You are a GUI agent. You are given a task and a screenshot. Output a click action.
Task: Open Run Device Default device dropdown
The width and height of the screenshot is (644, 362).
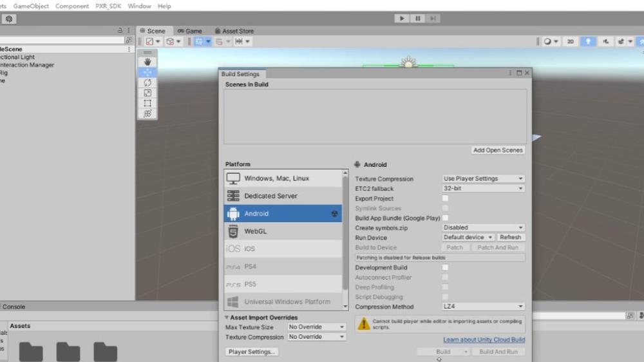(468, 238)
